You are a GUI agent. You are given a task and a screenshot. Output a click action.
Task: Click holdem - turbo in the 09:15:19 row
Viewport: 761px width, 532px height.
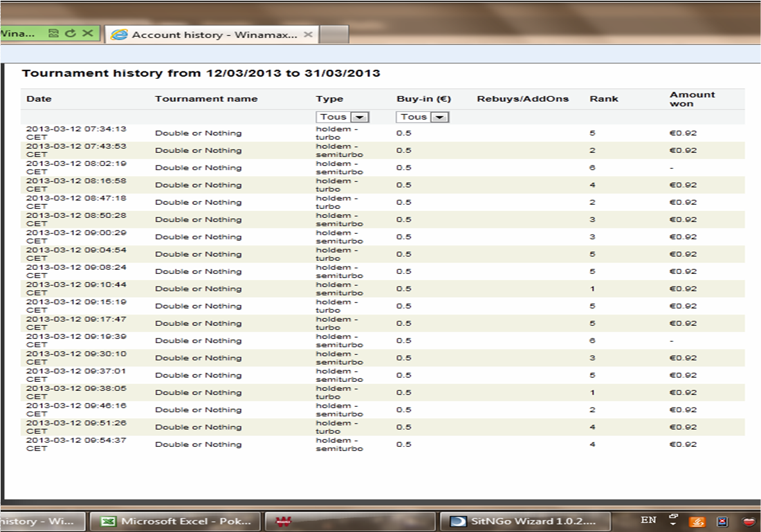click(x=337, y=306)
